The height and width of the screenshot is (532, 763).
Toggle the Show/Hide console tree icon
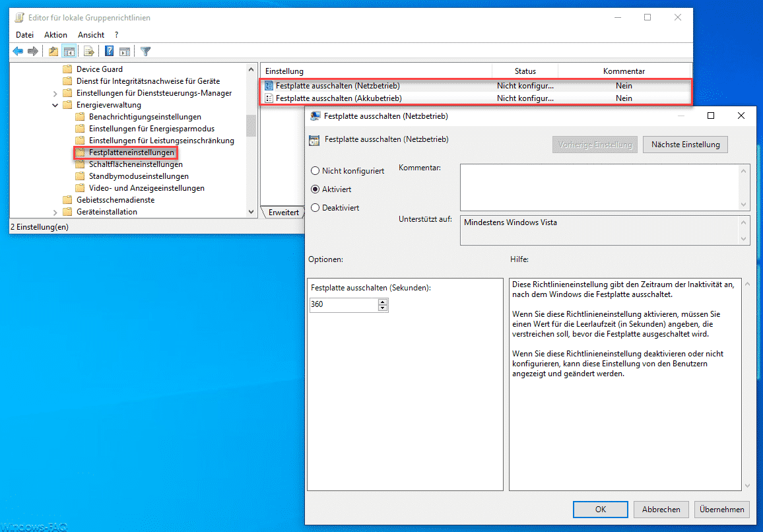pyautogui.click(x=69, y=51)
